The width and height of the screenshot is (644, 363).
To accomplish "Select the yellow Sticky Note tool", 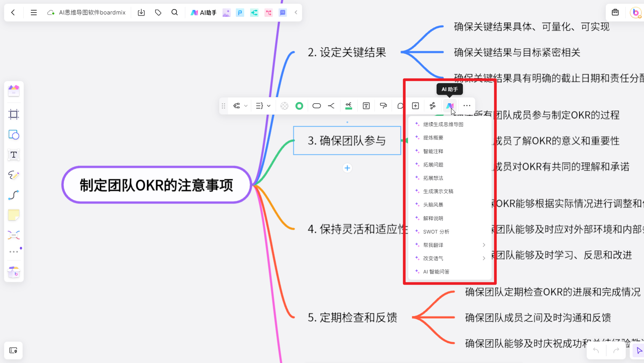I will 14,215.
